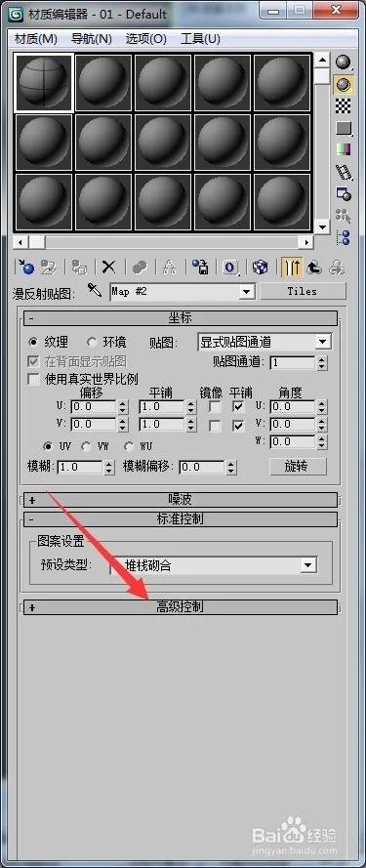
Task: Click Put Material to Scene icon
Action: [49, 268]
